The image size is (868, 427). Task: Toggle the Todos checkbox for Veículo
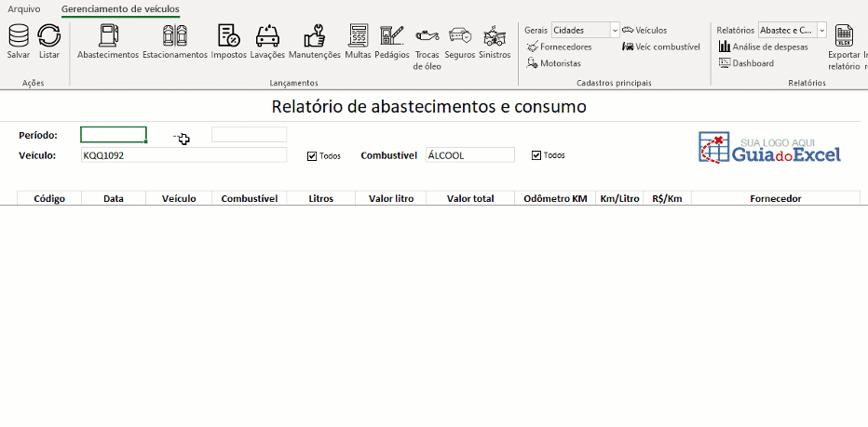[312, 155]
